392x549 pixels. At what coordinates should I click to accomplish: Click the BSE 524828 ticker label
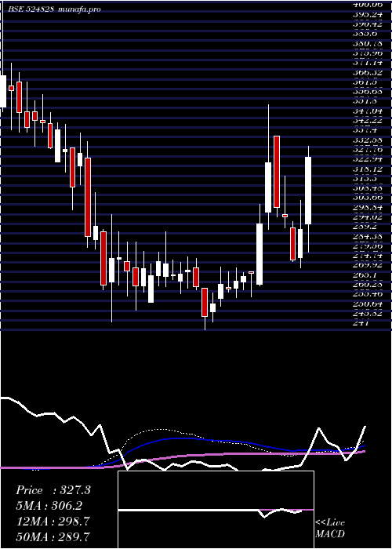[31, 9]
